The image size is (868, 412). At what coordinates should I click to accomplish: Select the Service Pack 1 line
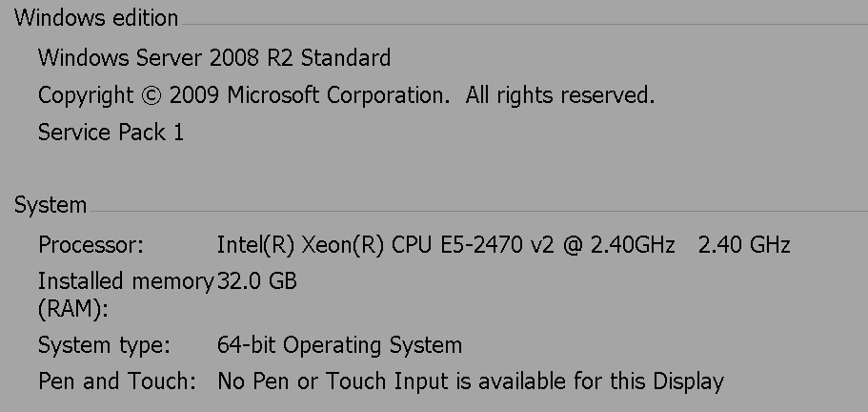(x=111, y=133)
